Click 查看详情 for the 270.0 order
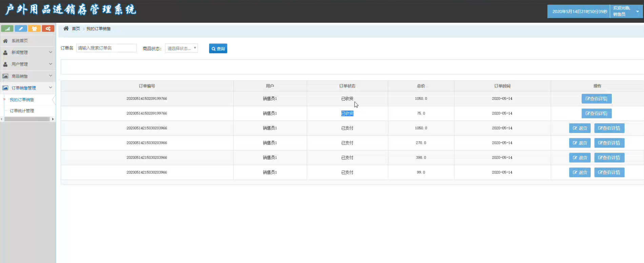The height and width of the screenshot is (263, 644). (609, 143)
